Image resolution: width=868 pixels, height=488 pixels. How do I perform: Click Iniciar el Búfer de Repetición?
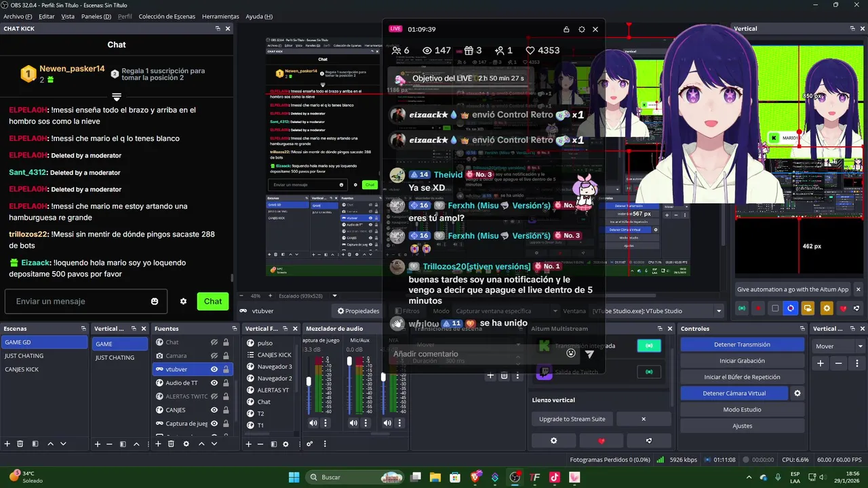coord(742,377)
